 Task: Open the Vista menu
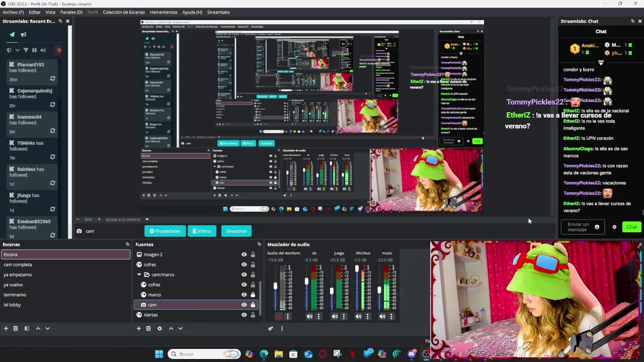coord(50,12)
